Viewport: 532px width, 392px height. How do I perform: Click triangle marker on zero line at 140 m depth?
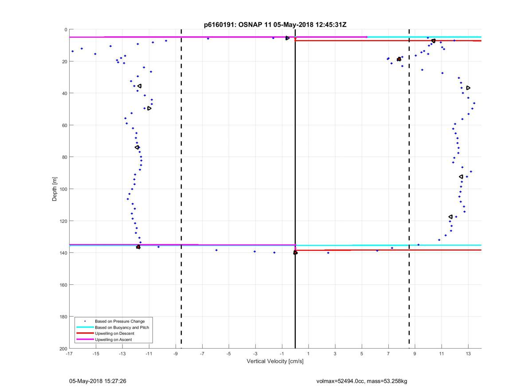pos(295,252)
